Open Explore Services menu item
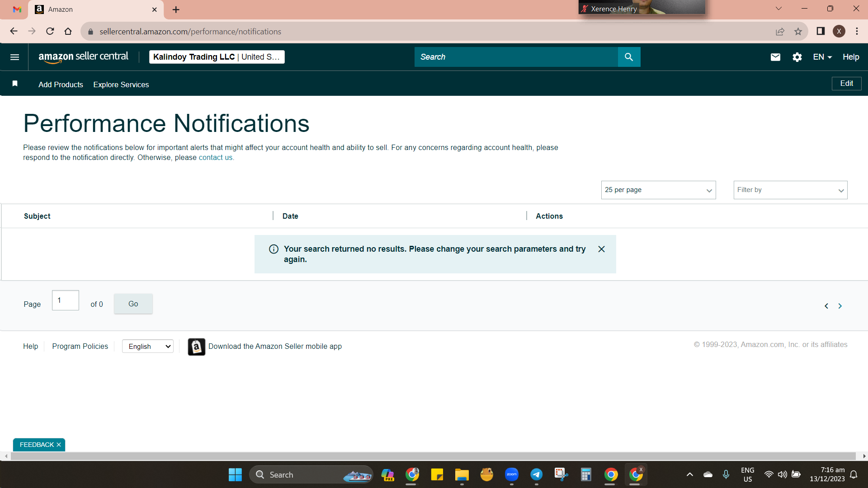868x488 pixels. point(121,84)
